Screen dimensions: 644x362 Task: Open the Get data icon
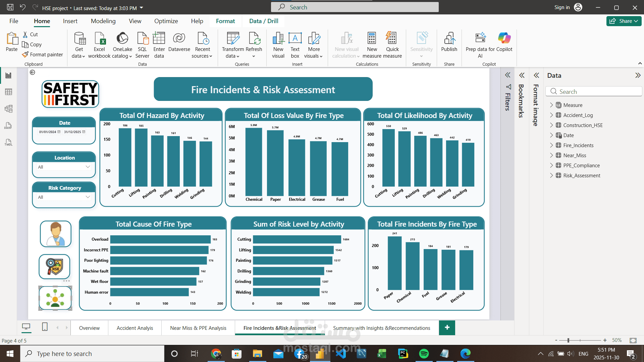79,40
